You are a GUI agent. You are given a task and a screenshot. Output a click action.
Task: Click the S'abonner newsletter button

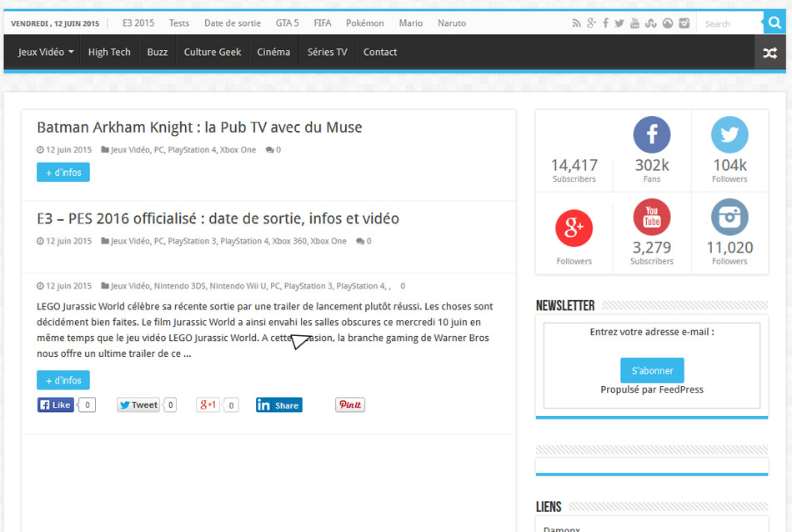click(x=652, y=370)
